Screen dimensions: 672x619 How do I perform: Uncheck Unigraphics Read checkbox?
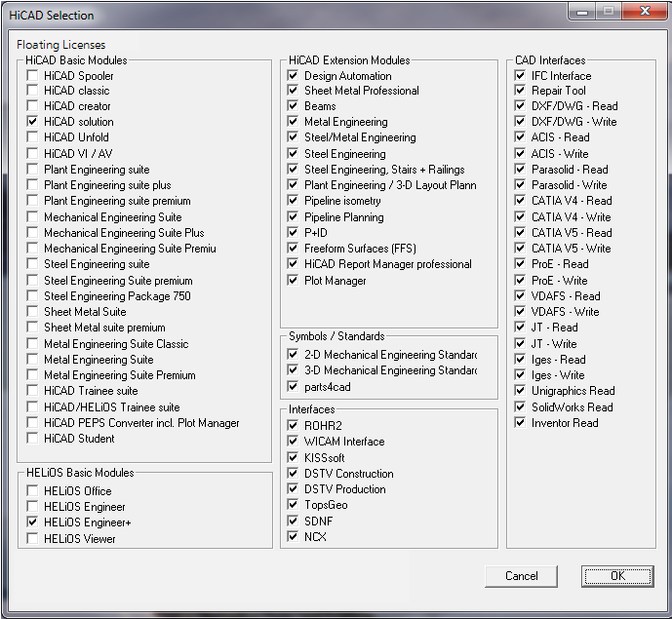pos(520,391)
